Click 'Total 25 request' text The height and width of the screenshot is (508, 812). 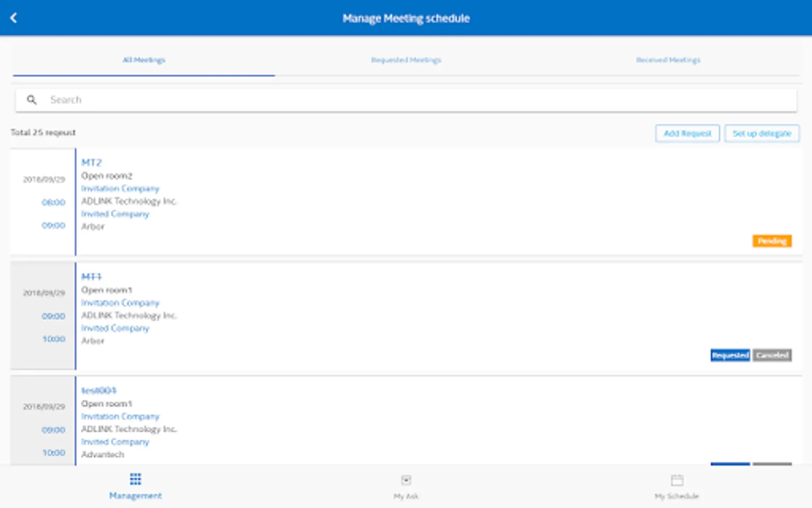pos(43,133)
